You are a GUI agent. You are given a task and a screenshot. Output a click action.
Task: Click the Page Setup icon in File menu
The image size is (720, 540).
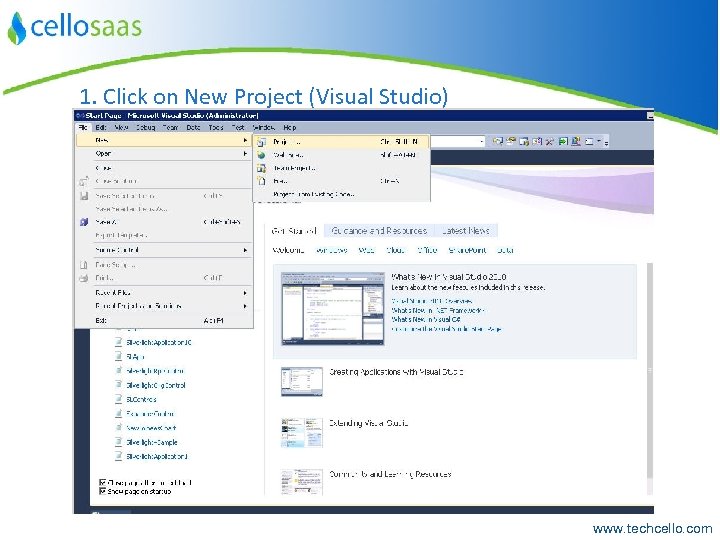click(x=84, y=265)
